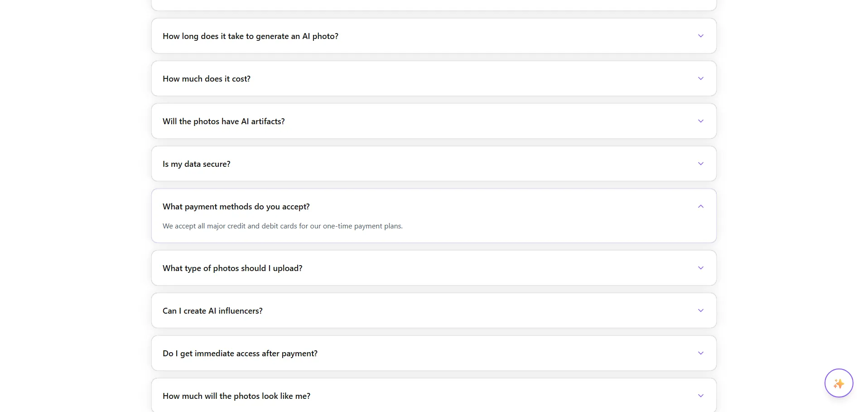
Task: Expand the "Is my data secure?" question
Action: [197, 164]
